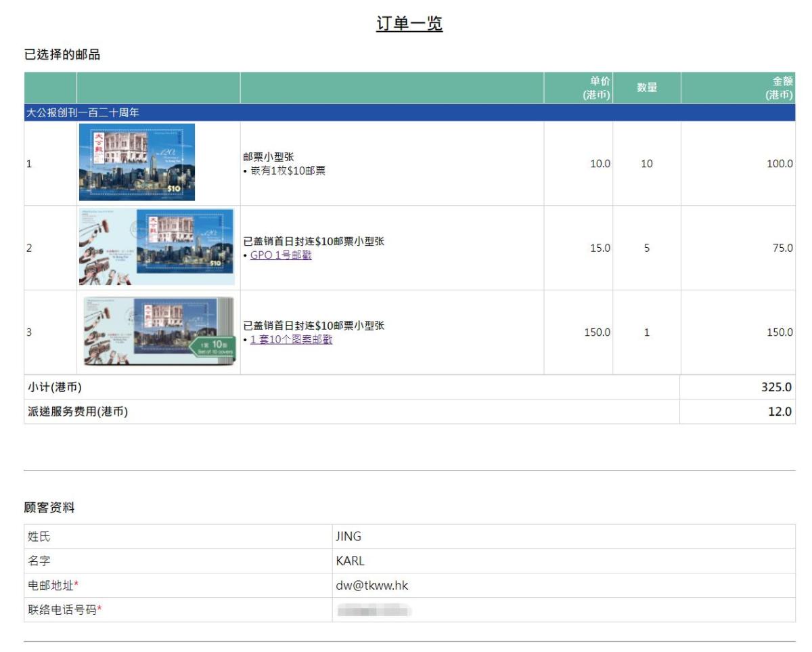This screenshot has height=652, width=812.
Task: Click the blurred contact phone number
Action: [x=374, y=611]
